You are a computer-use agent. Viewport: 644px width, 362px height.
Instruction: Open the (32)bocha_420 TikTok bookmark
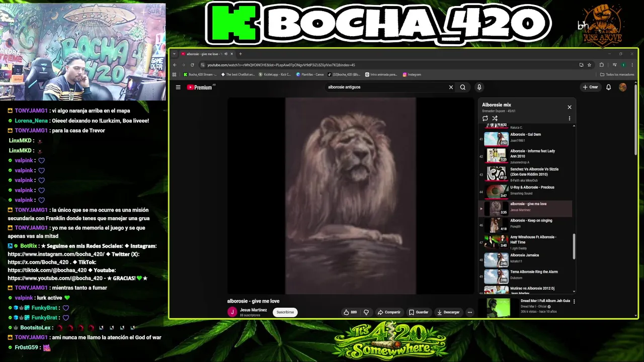344,74
